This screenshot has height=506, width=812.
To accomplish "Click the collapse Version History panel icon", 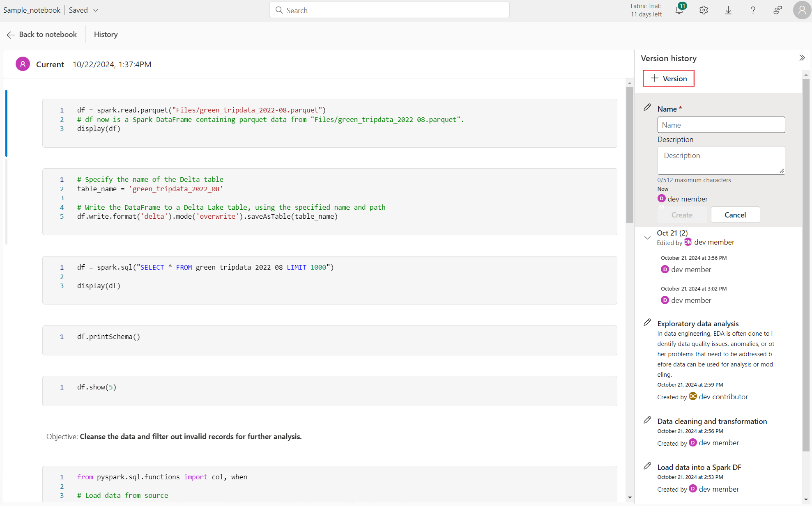I will [x=802, y=58].
